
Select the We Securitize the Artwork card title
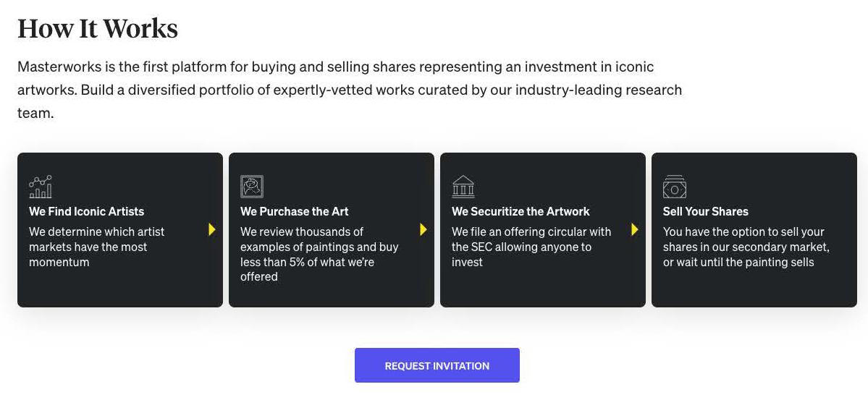pos(521,211)
